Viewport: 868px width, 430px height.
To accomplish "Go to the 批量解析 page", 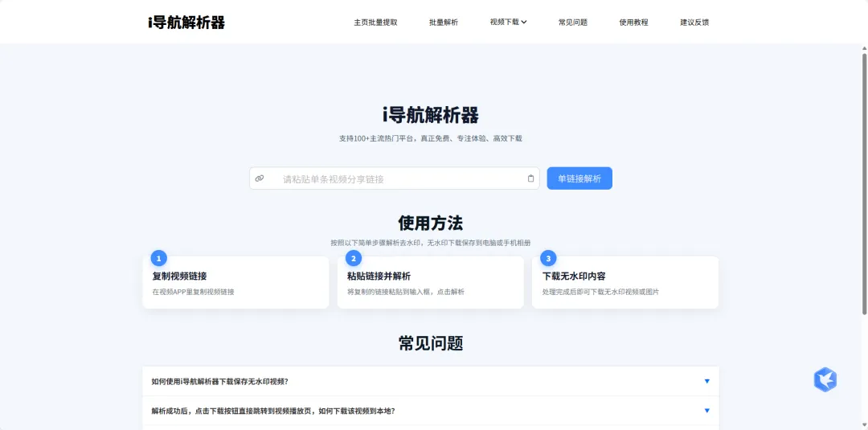I will 444,23.
